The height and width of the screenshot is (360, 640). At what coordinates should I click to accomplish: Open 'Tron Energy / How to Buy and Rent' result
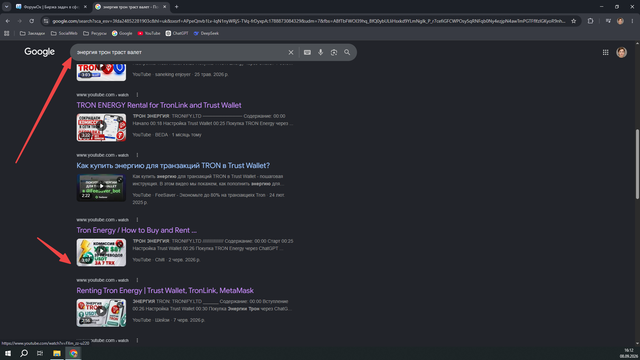coord(136,230)
